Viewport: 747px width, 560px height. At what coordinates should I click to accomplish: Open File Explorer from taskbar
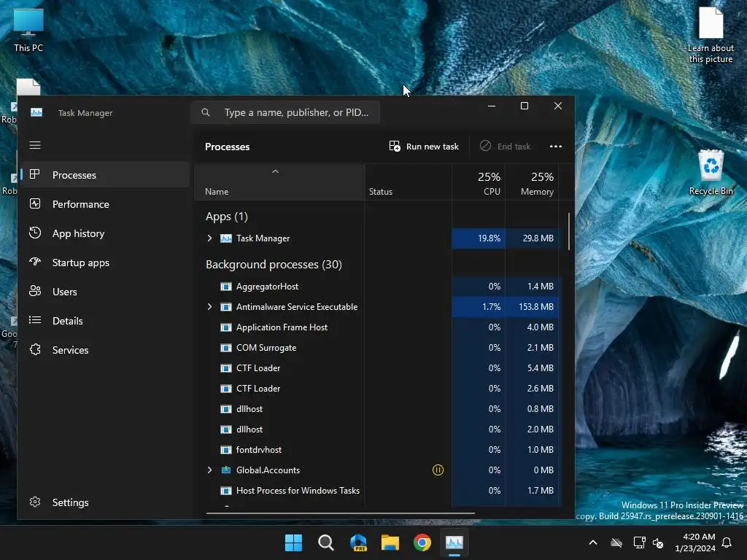click(390, 542)
